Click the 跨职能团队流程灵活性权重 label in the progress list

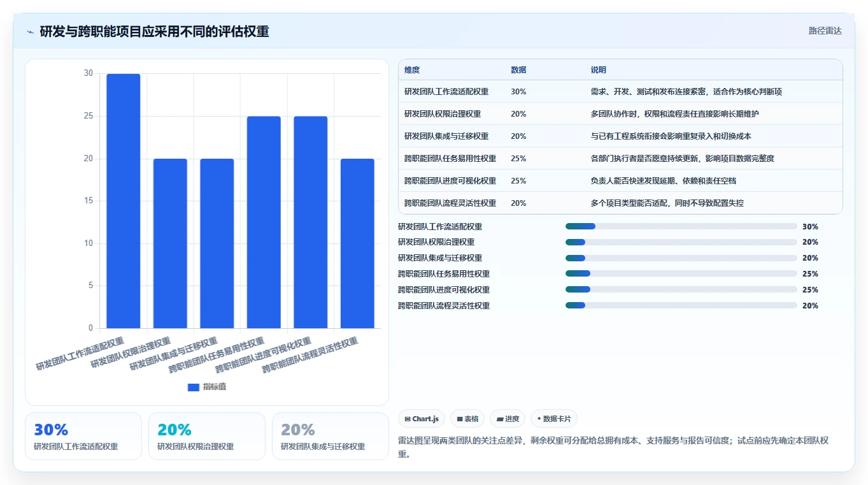tap(444, 306)
